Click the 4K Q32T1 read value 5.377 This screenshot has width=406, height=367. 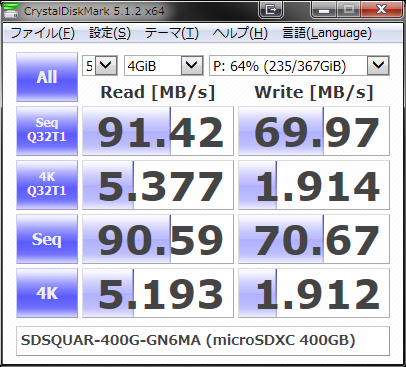[x=158, y=185]
